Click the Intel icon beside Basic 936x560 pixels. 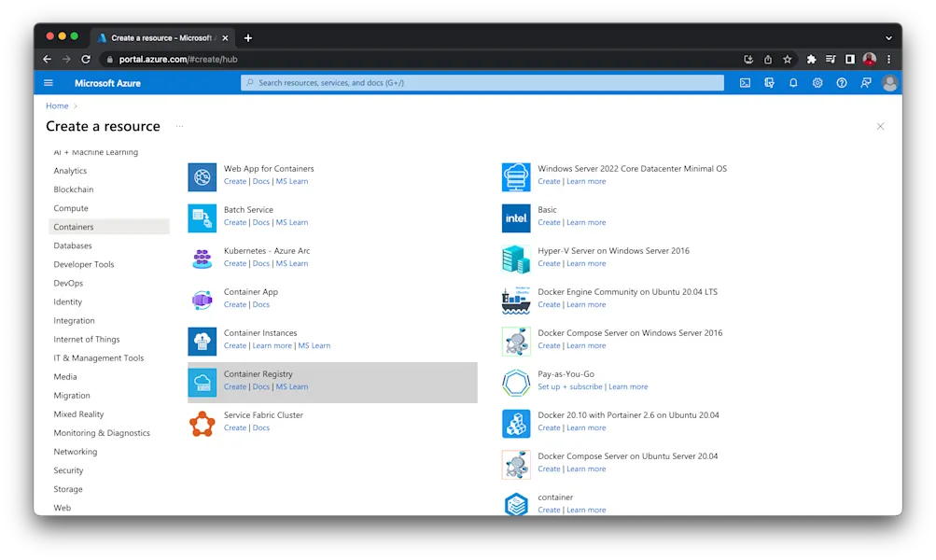515,217
